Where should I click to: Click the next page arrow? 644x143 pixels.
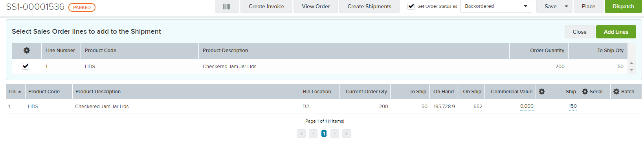pyautogui.click(x=335, y=134)
